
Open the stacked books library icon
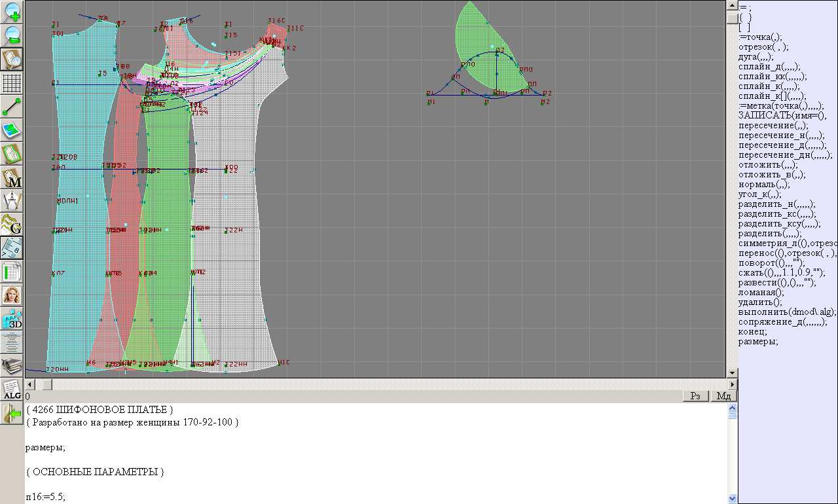[12, 366]
